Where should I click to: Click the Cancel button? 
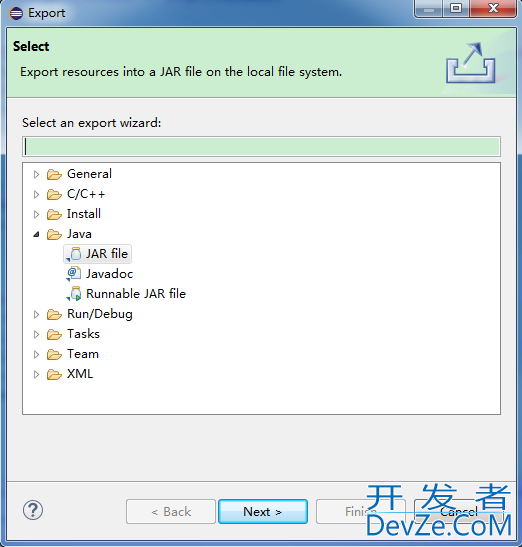[458, 511]
